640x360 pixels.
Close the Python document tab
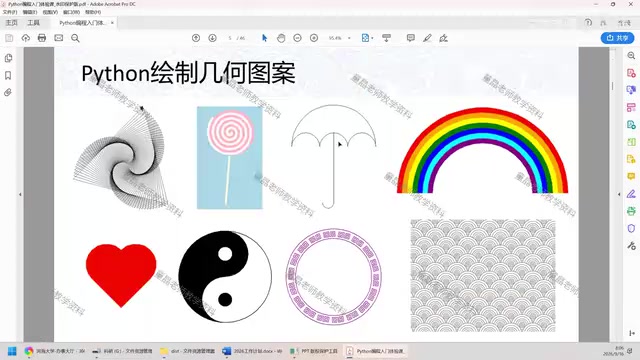tap(112, 23)
